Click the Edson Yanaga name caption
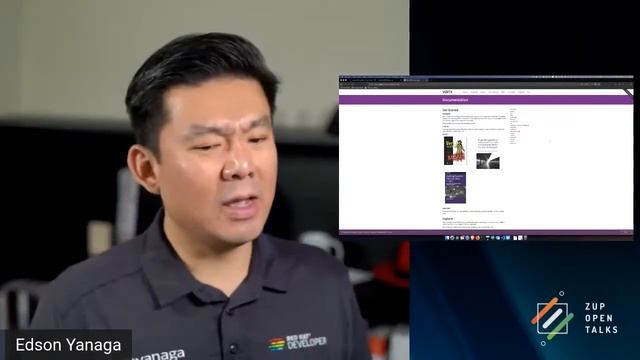The height and width of the screenshot is (360, 640). 68,345
